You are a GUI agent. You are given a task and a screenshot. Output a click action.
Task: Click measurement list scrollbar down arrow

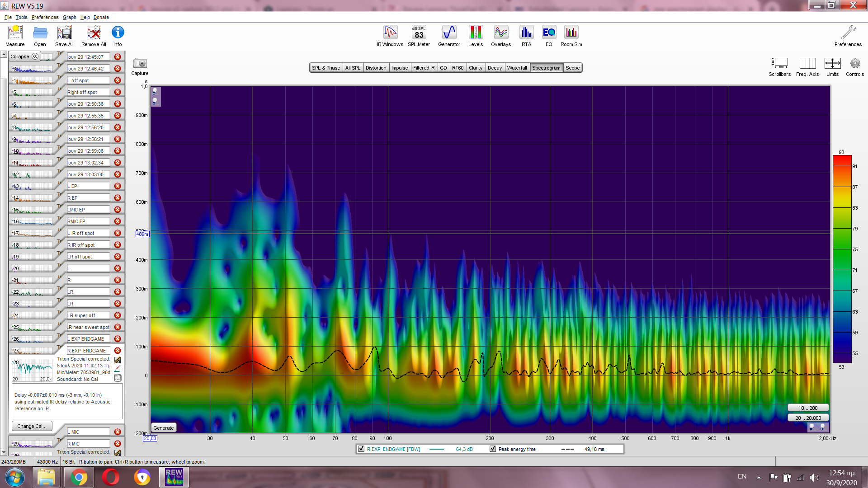[x=4, y=452]
